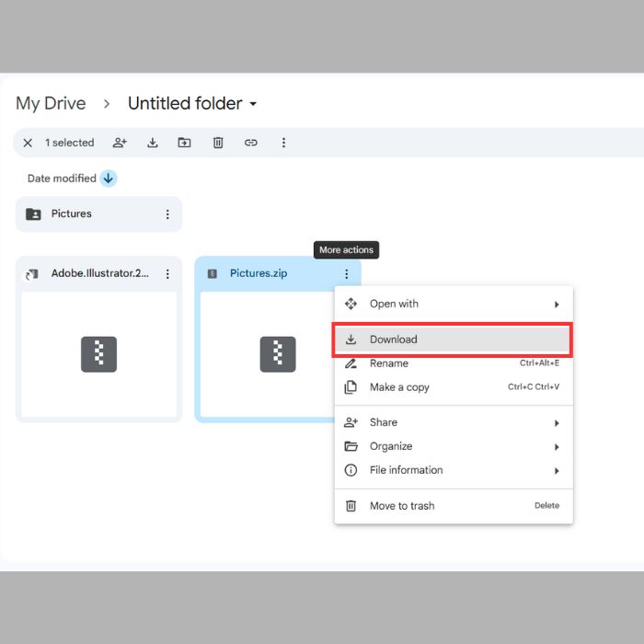
Task: Choose Share in the context menu
Action: 454,422
